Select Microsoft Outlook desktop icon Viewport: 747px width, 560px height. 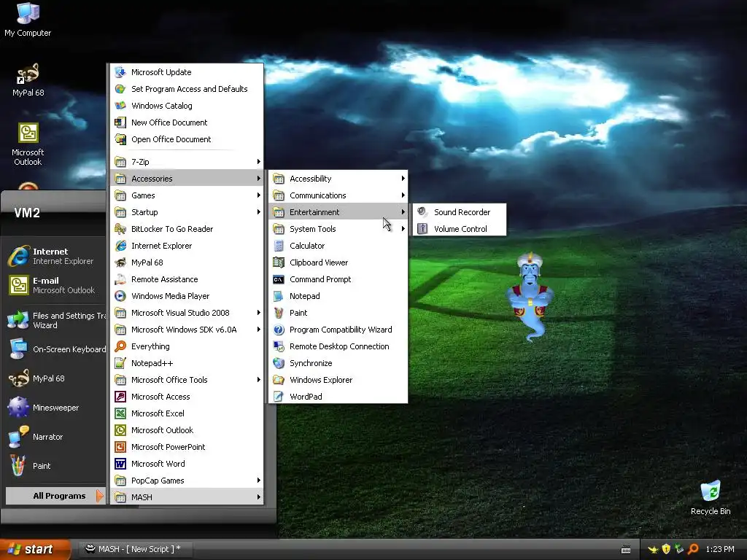[28, 144]
